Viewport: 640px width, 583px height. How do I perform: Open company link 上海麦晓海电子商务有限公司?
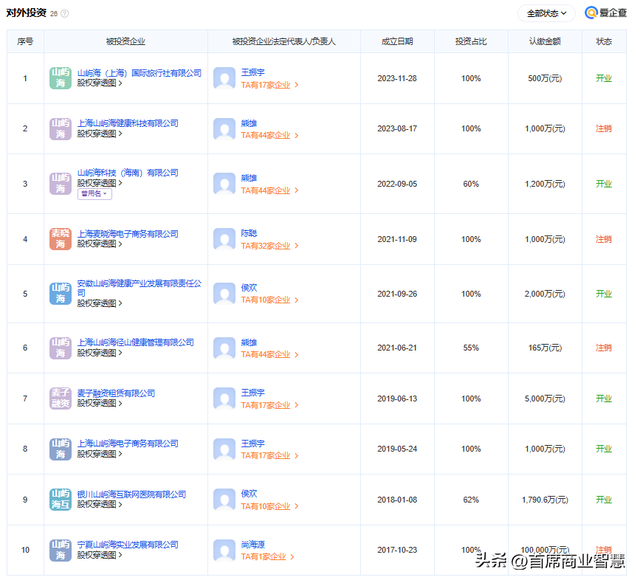tap(128, 234)
